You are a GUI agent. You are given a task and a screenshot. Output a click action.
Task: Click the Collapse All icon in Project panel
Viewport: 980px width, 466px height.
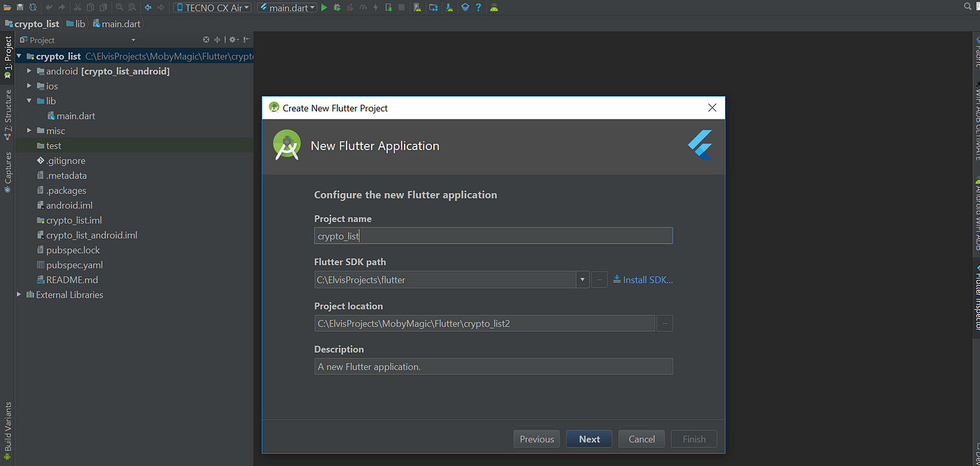coord(217,40)
